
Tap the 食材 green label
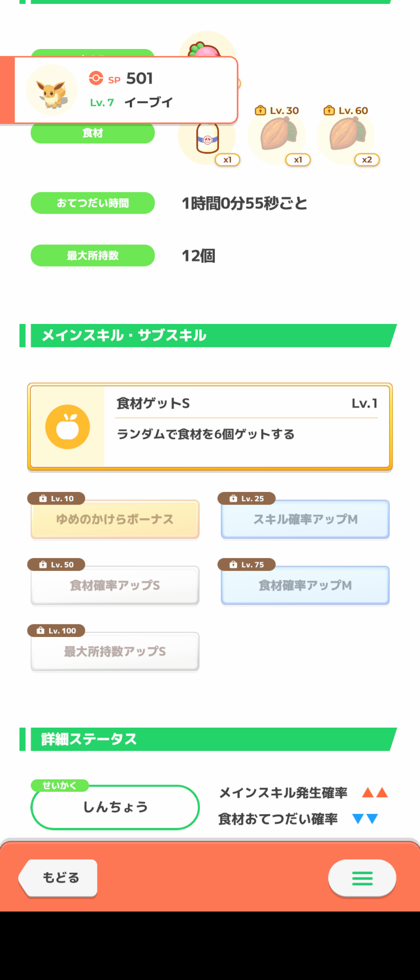[x=93, y=133]
